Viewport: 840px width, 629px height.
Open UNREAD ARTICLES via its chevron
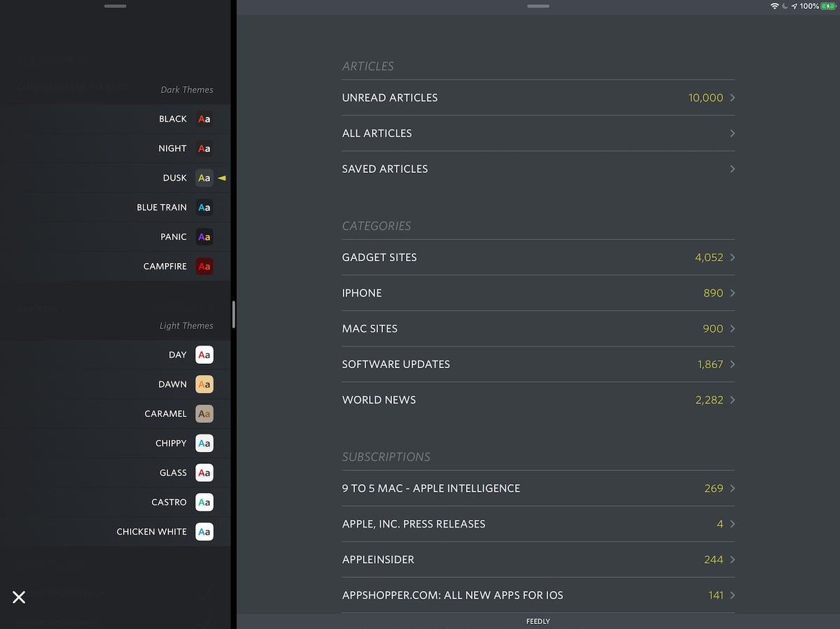tap(732, 98)
